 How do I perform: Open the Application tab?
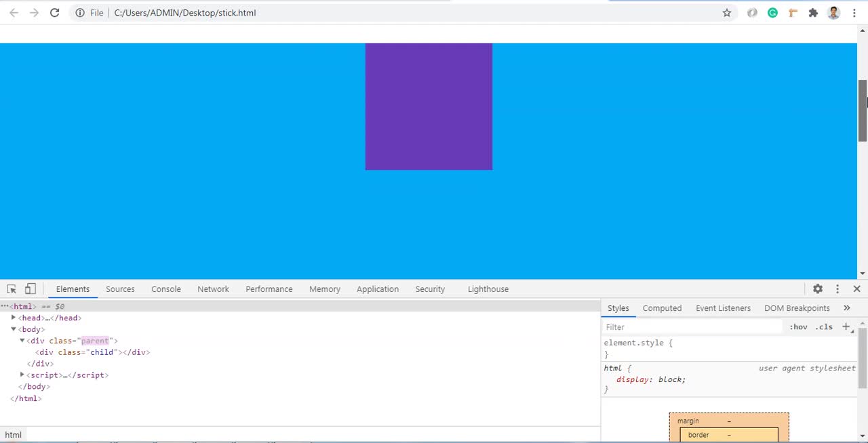[x=378, y=289]
